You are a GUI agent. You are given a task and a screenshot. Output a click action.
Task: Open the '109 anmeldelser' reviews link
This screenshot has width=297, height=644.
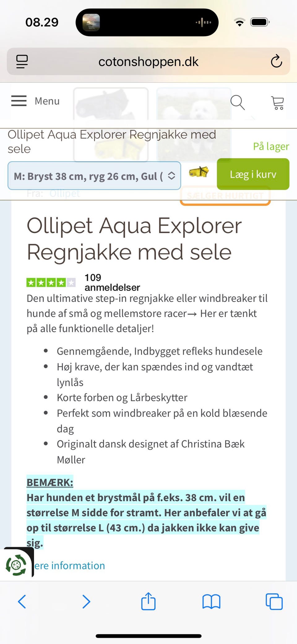(112, 282)
